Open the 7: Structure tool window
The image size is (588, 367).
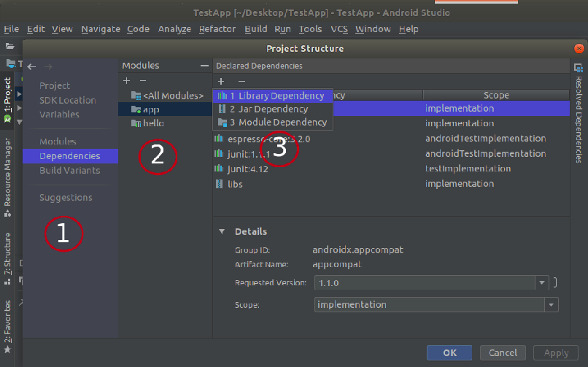(7, 259)
